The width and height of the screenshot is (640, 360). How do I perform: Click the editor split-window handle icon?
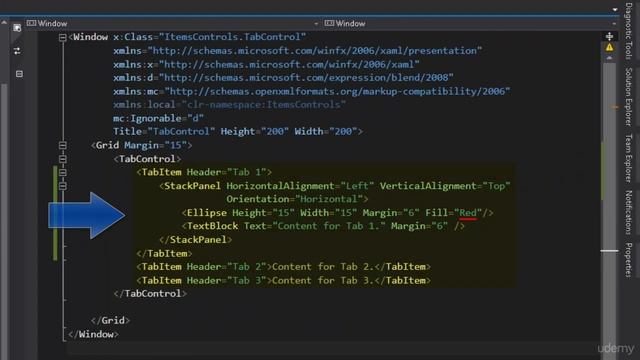609,36
